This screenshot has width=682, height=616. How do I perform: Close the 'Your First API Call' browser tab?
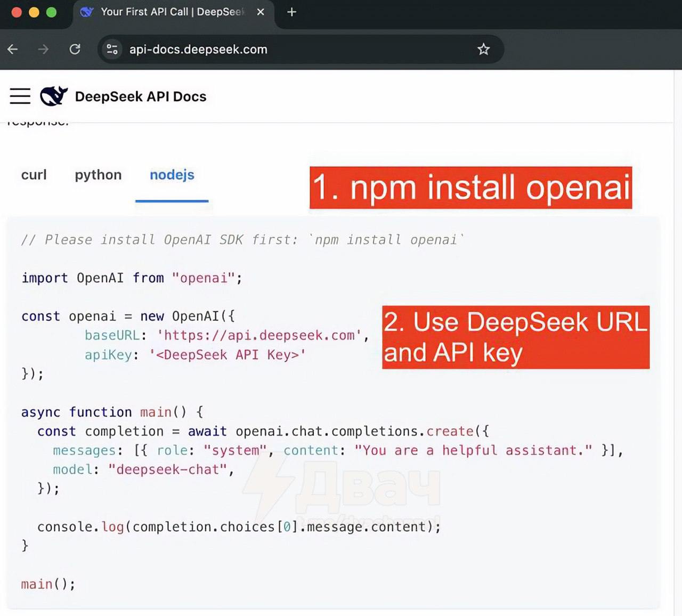pos(261,12)
